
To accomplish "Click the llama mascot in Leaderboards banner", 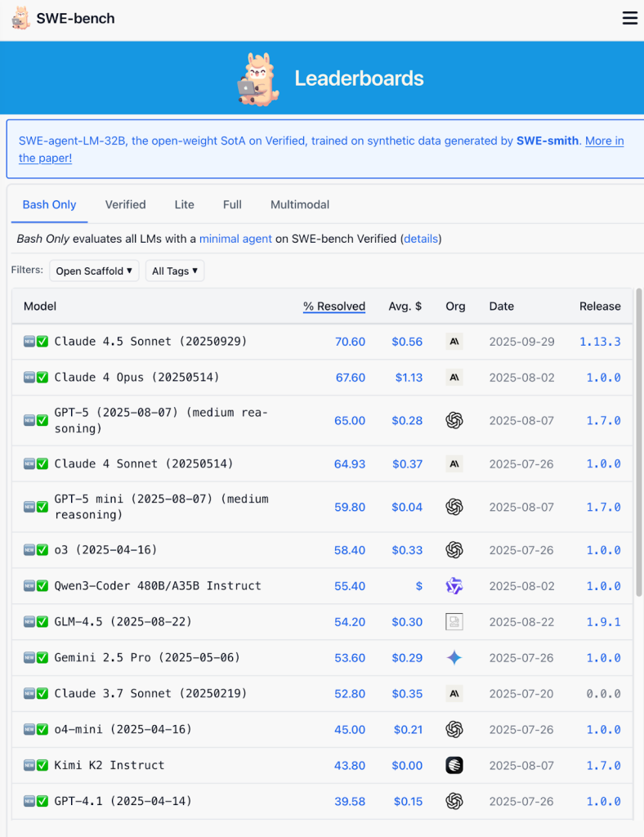I will pyautogui.click(x=258, y=79).
